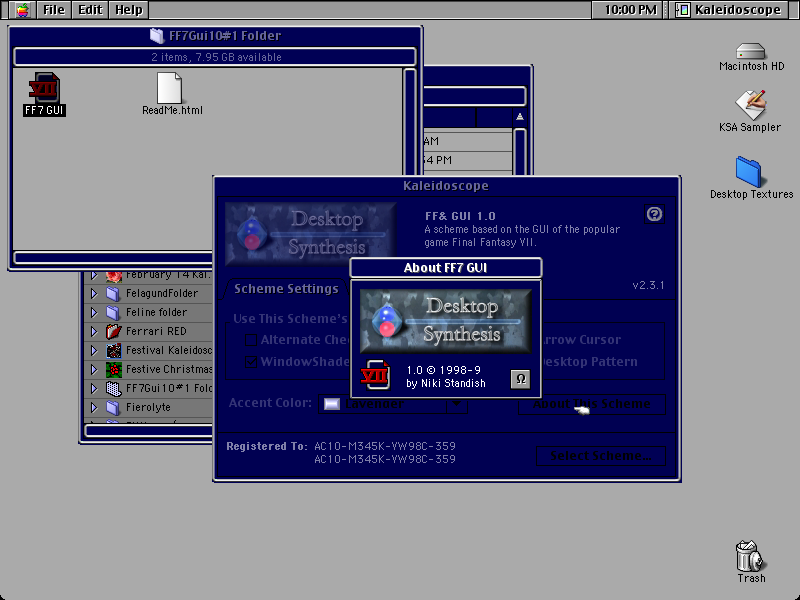Image resolution: width=800 pixels, height=600 pixels.
Task: Click the folder icon in FF7Gui10#1 Folder title
Action: tap(157, 36)
